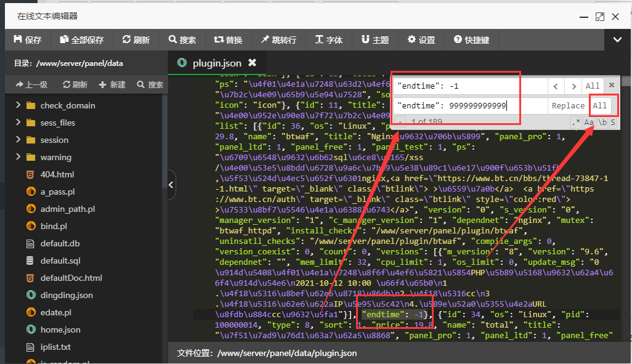Image resolution: width=632 pixels, height=364 pixels.
Task: Open 替换 replace tool in top toolbar
Action: (x=227, y=40)
